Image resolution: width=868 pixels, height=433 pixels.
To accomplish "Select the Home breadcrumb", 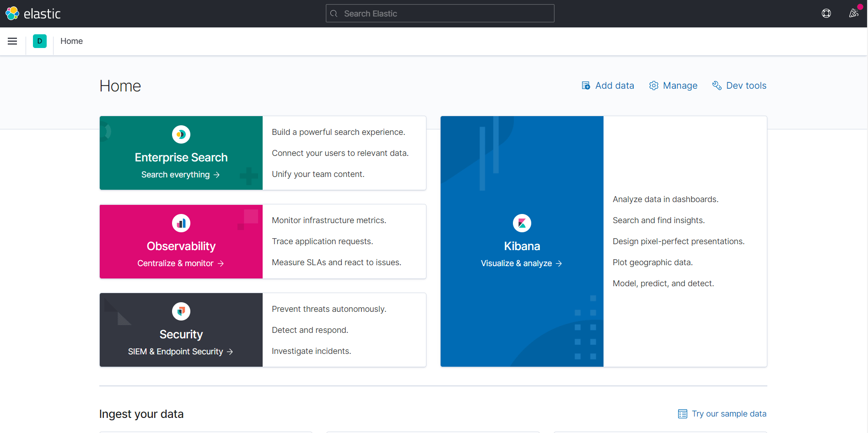I will pos(71,41).
